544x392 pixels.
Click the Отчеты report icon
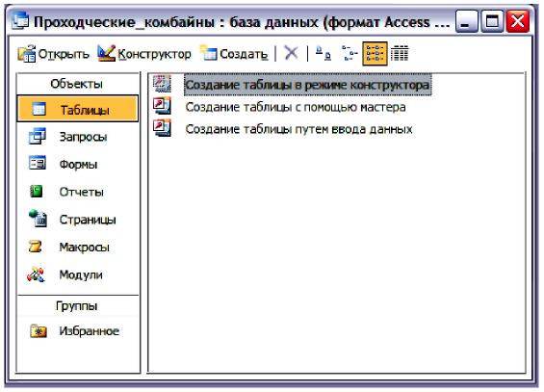(36, 191)
